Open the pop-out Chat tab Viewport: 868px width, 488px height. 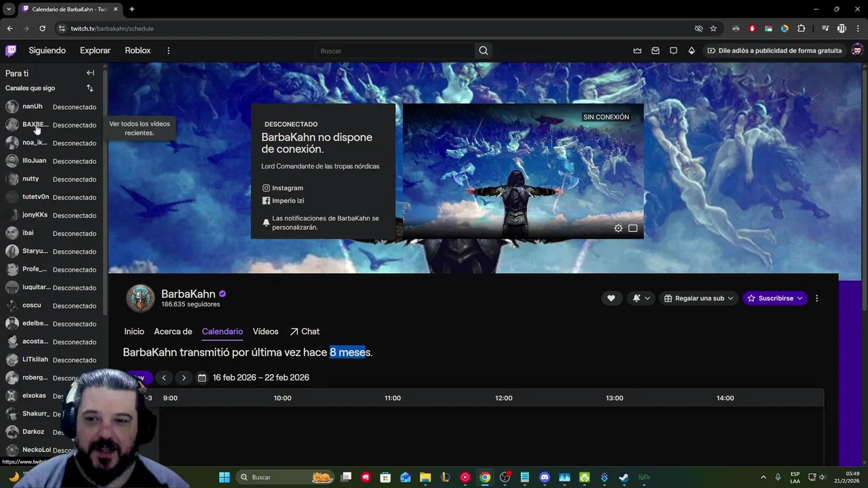pos(304,331)
